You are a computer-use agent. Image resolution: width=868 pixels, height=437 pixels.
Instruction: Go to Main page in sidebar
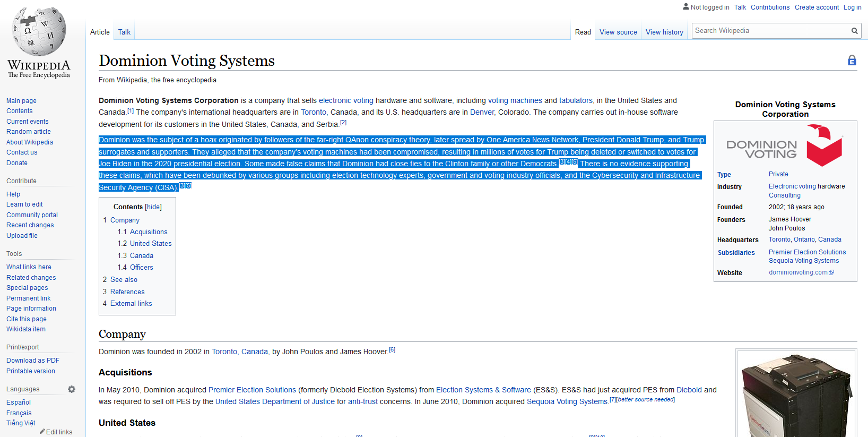(x=21, y=101)
